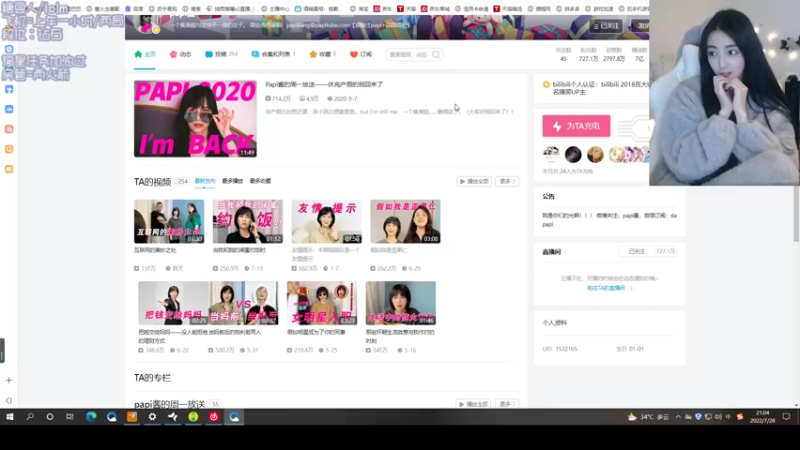Open the red NetEase Music taskbar icon
Screen dimensions: 800x450
(214, 417)
